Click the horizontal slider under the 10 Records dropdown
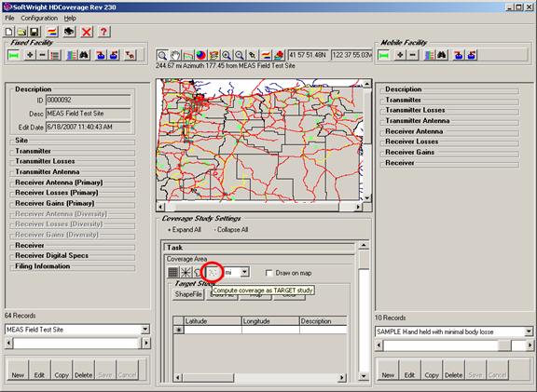This screenshot has width=537, height=392. pos(454,345)
